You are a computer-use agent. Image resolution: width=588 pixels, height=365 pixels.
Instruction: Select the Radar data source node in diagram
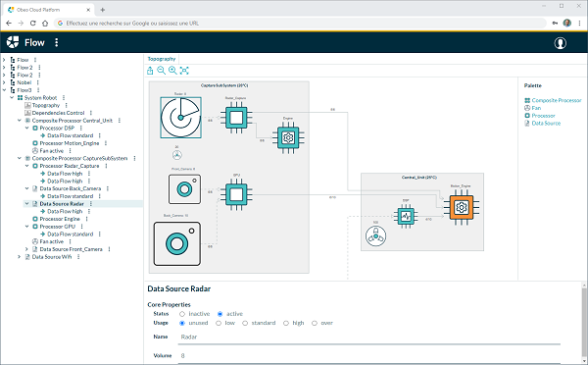coord(180,118)
